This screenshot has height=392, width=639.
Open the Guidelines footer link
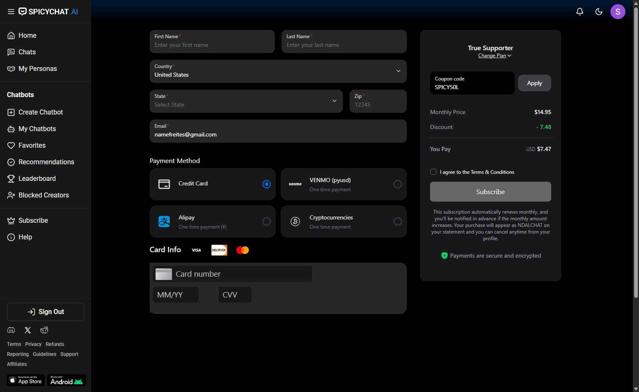pyautogui.click(x=44, y=354)
